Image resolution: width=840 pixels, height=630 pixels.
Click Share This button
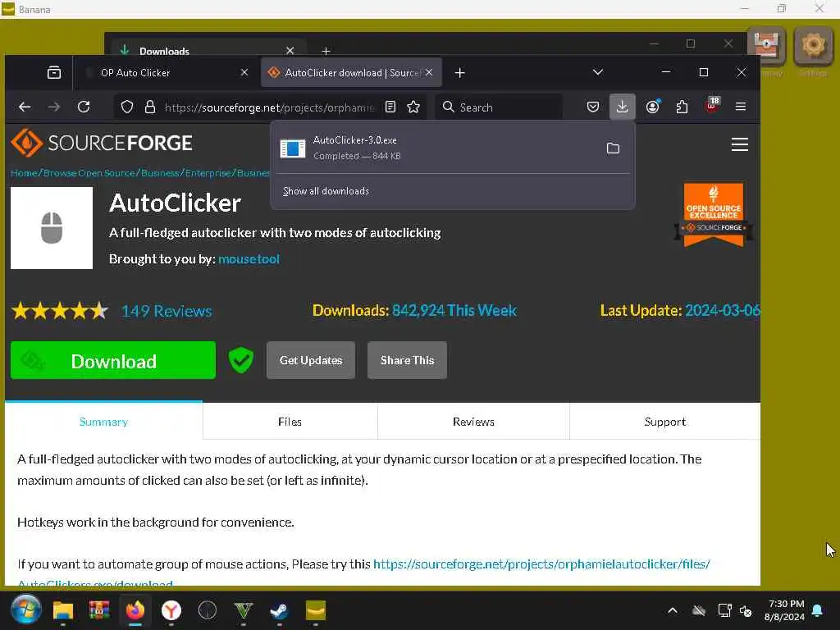(x=407, y=360)
